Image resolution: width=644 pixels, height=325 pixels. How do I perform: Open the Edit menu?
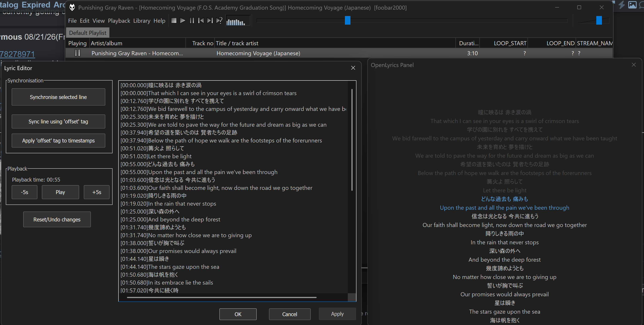tap(84, 21)
